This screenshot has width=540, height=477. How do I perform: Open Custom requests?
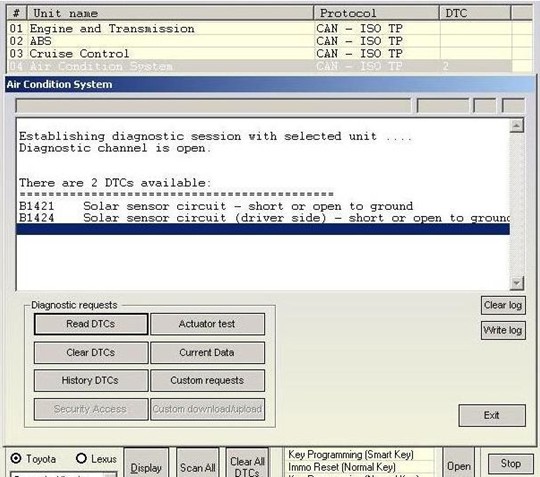[207, 380]
